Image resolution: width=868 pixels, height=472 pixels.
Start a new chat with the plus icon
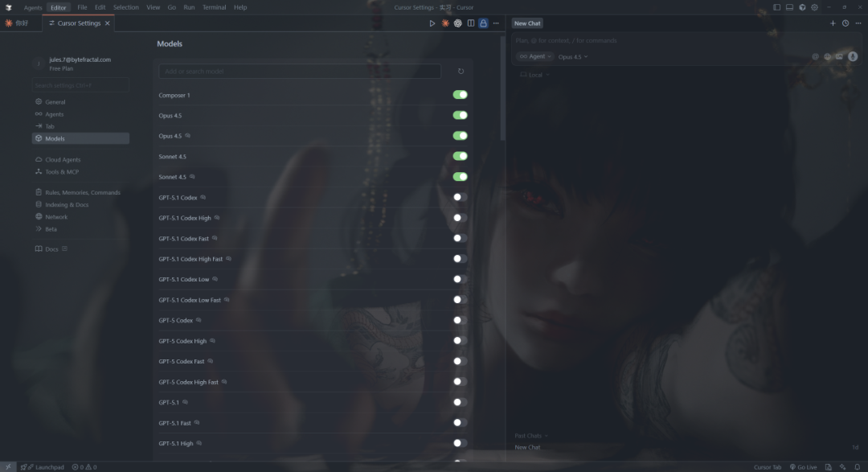[833, 23]
